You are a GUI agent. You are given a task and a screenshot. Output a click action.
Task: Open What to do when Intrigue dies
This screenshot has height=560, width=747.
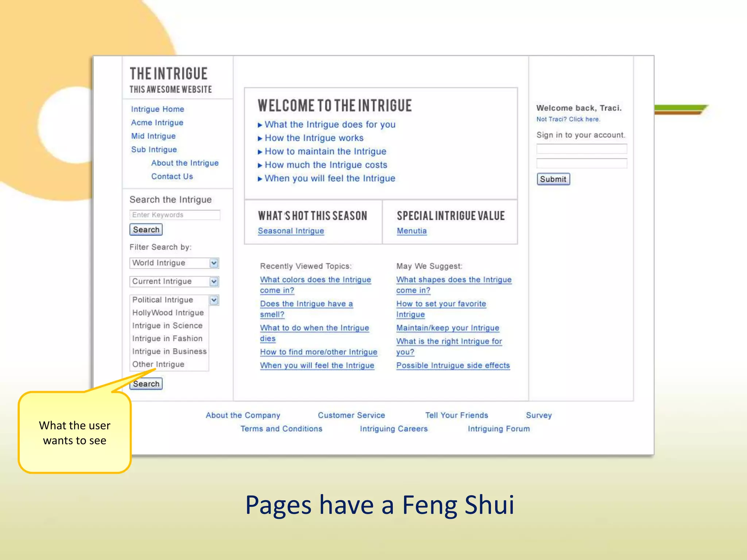[x=314, y=333]
